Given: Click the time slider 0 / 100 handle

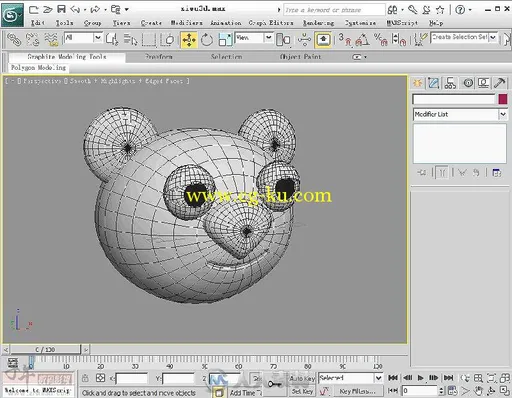Looking at the screenshot, I should tap(46, 349).
